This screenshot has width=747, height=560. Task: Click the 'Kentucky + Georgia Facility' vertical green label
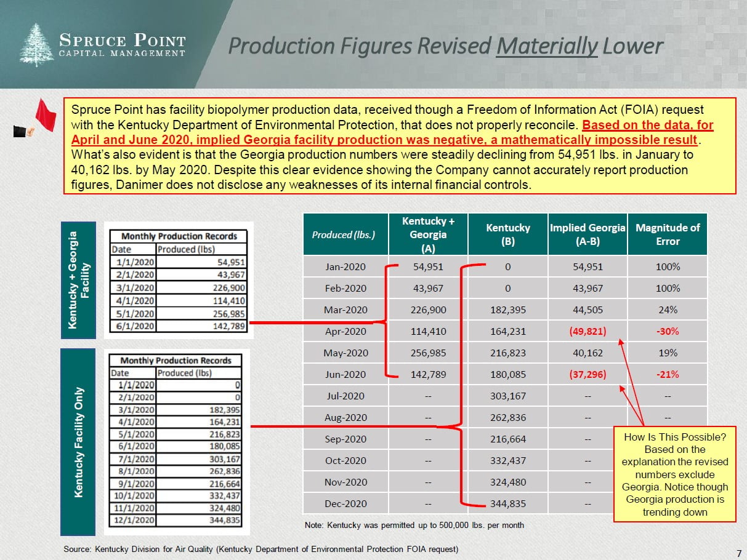pyautogui.click(x=78, y=280)
